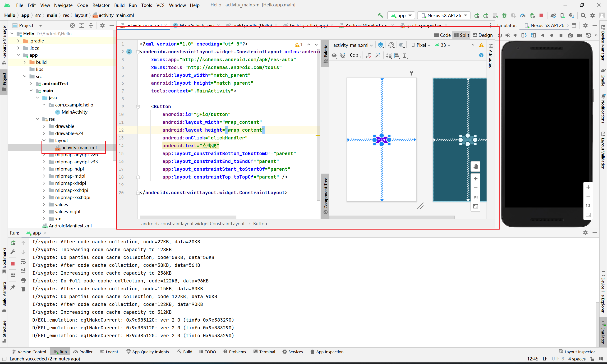Switch to build.gradle (:app) tab
This screenshot has width=607, height=364.
(x=308, y=25)
